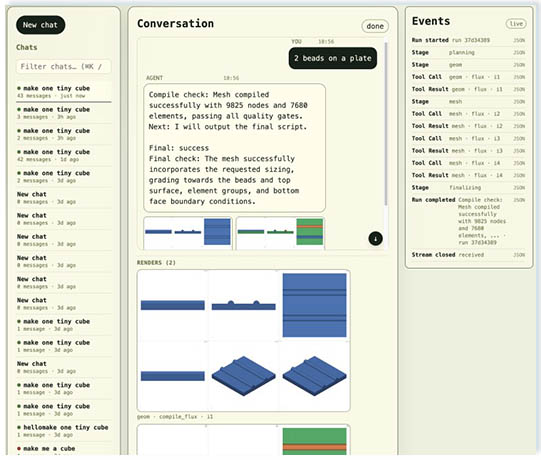Click the 'done' status badge in Conversation
541x460 pixels.
tap(375, 26)
